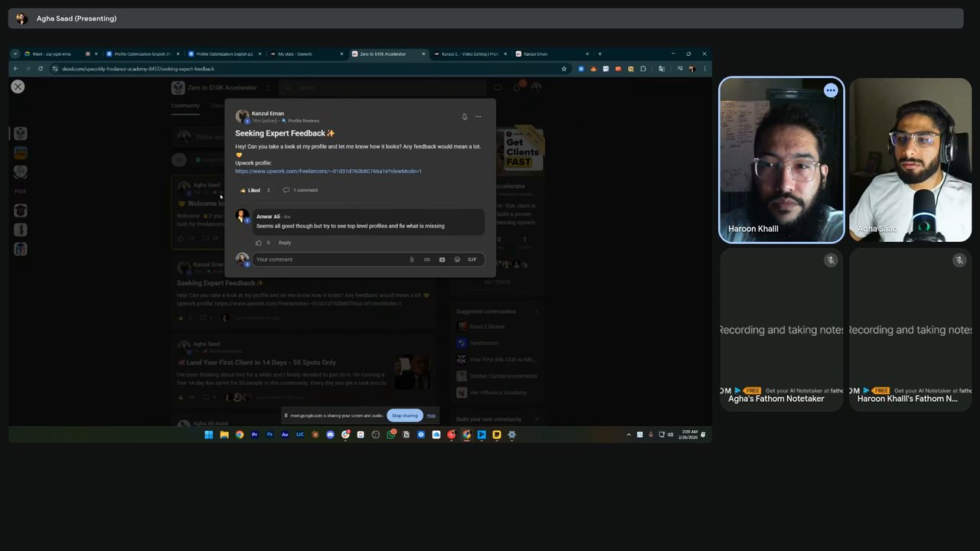Toggle the post notification bell in popup
The image size is (980, 551).
click(464, 117)
